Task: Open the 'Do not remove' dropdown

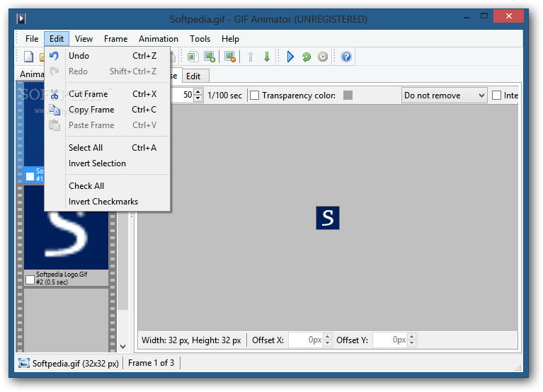Action: (x=444, y=96)
